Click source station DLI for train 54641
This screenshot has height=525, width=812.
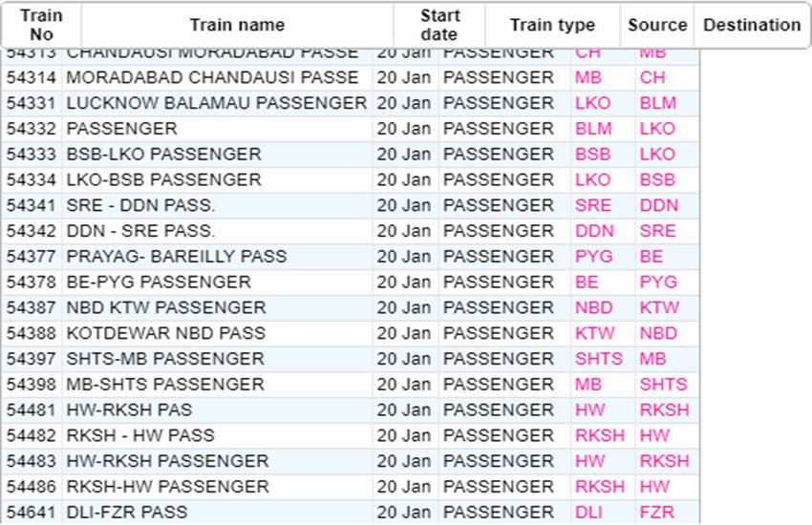coord(588,513)
